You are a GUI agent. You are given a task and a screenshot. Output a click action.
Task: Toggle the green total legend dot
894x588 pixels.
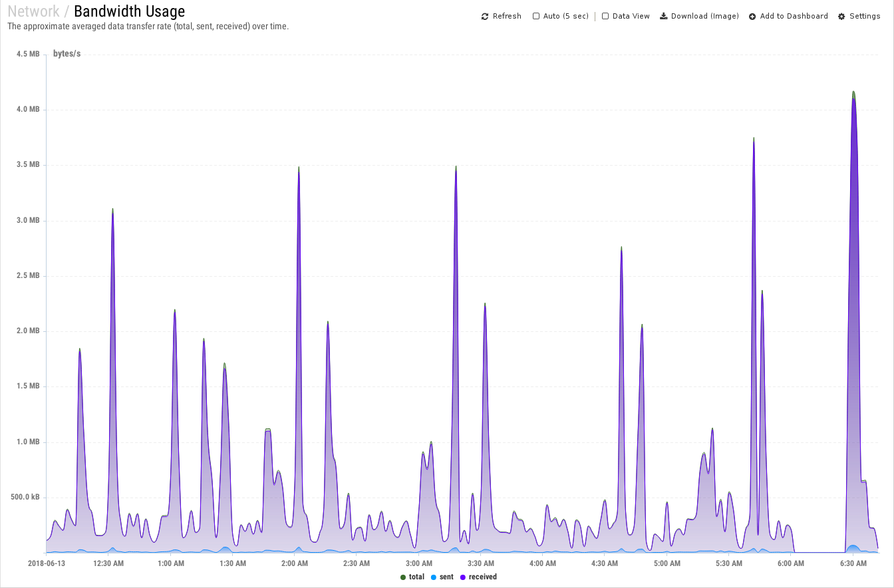[403, 577]
